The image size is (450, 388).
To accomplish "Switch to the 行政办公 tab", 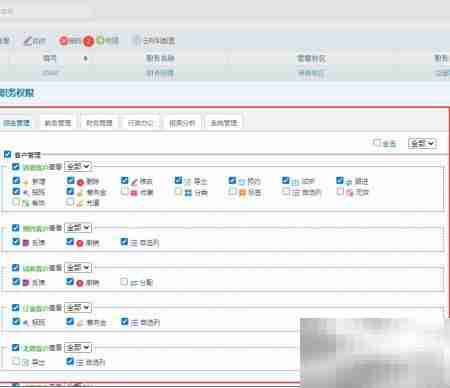I will coord(141,123).
